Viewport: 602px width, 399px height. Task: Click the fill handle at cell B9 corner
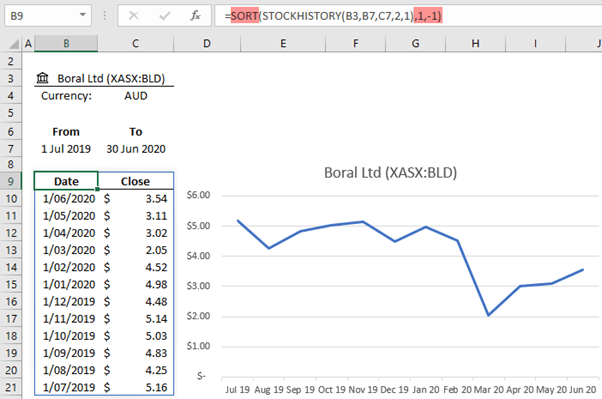click(x=98, y=189)
